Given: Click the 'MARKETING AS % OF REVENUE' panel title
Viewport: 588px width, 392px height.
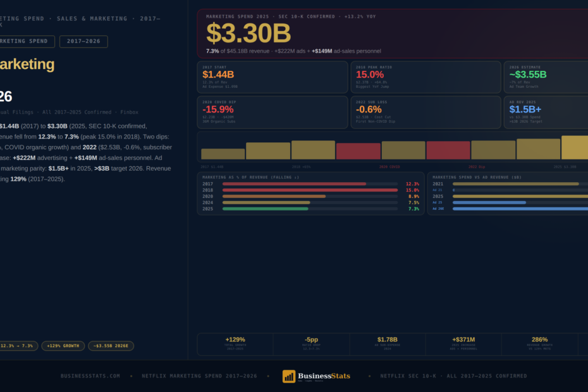Looking at the screenshot, I should tap(251, 178).
